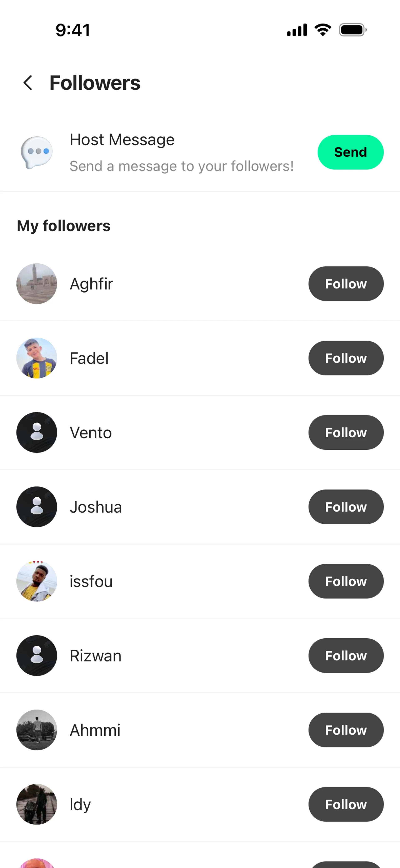The image size is (400, 868).
Task: Open Ahmmi's profile picture
Action: (37, 730)
